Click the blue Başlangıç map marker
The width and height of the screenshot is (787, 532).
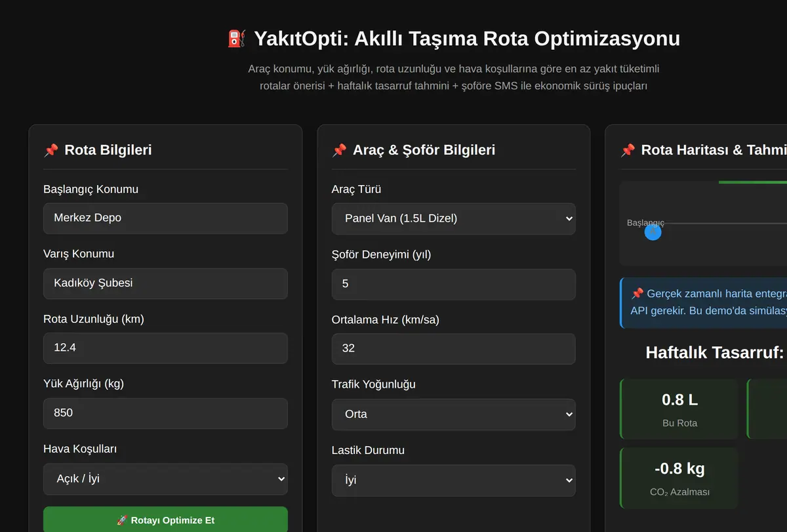[x=653, y=232]
